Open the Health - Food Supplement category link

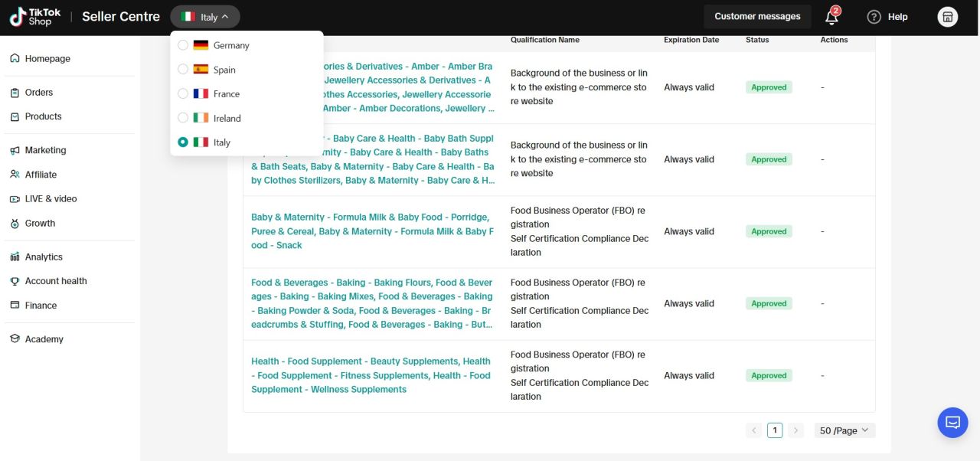coord(371,375)
